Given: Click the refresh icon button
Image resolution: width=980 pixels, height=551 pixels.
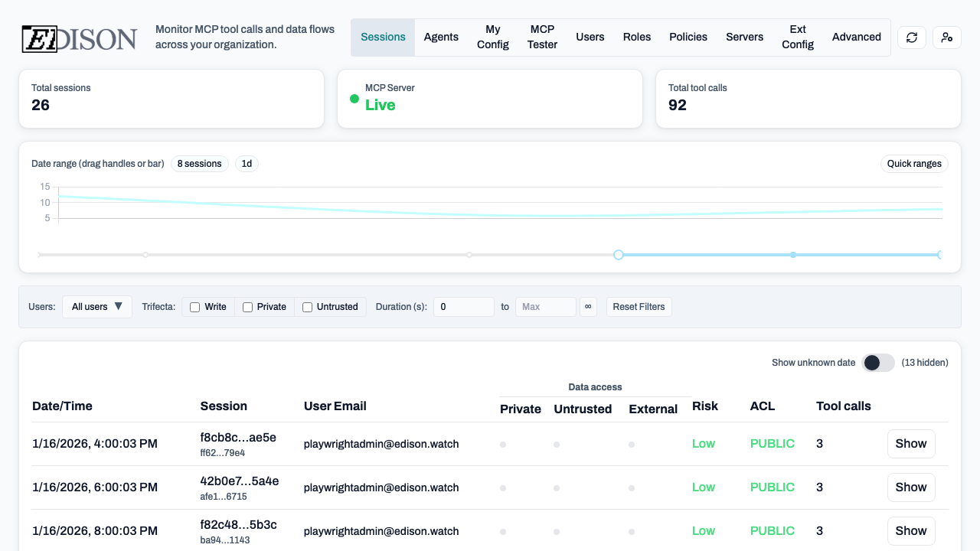Looking at the screenshot, I should [x=911, y=37].
